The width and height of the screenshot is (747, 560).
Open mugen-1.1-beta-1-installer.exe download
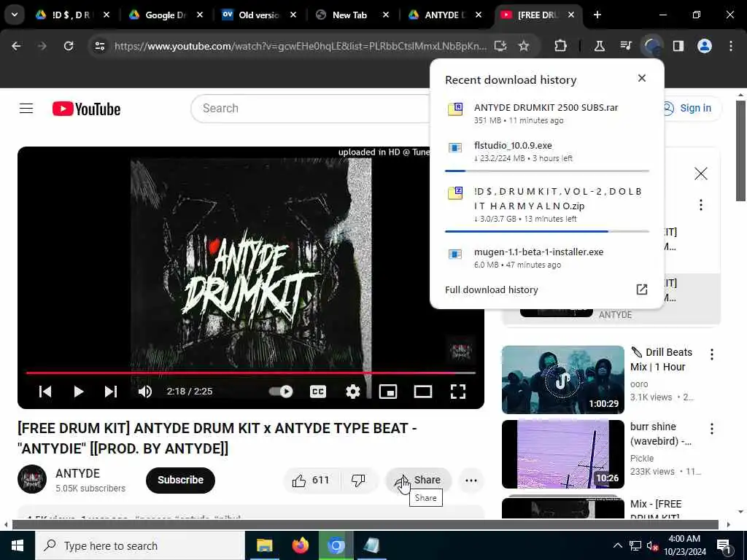[546, 257]
